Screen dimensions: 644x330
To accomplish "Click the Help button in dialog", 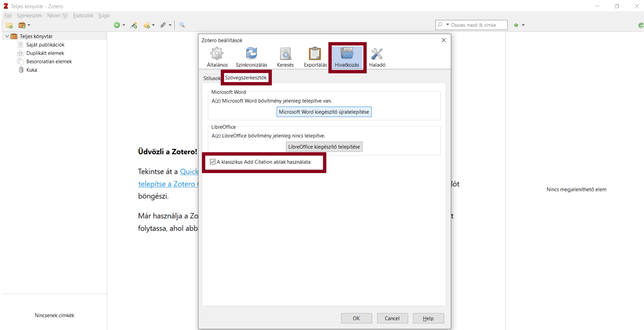I will pos(428,318).
